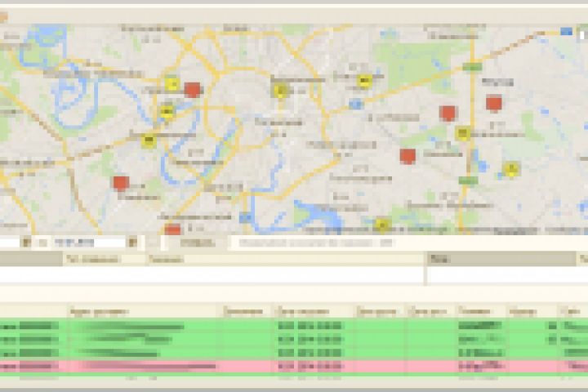Click the rightmost yellow taxi marker on the map
The height and width of the screenshot is (392, 588).
tap(510, 169)
